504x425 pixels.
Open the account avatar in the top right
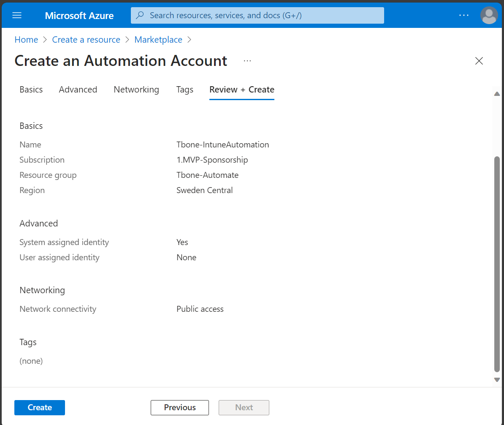click(489, 16)
